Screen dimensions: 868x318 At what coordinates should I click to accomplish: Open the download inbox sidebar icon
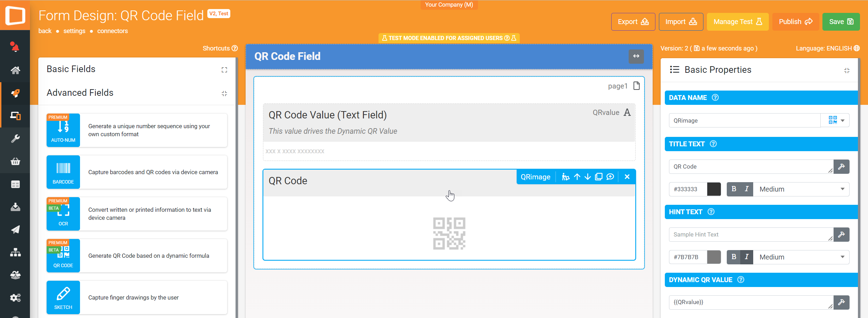tap(15, 207)
